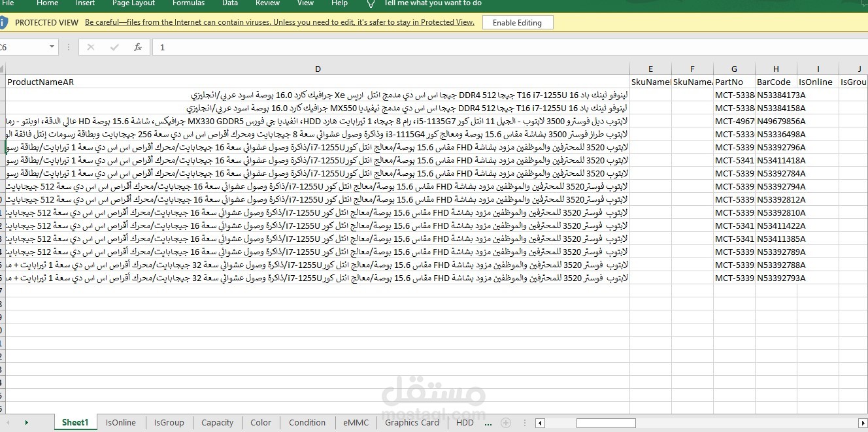This screenshot has height=432, width=868.
Task: Open the Data ribbon tab
Action: point(230,3)
